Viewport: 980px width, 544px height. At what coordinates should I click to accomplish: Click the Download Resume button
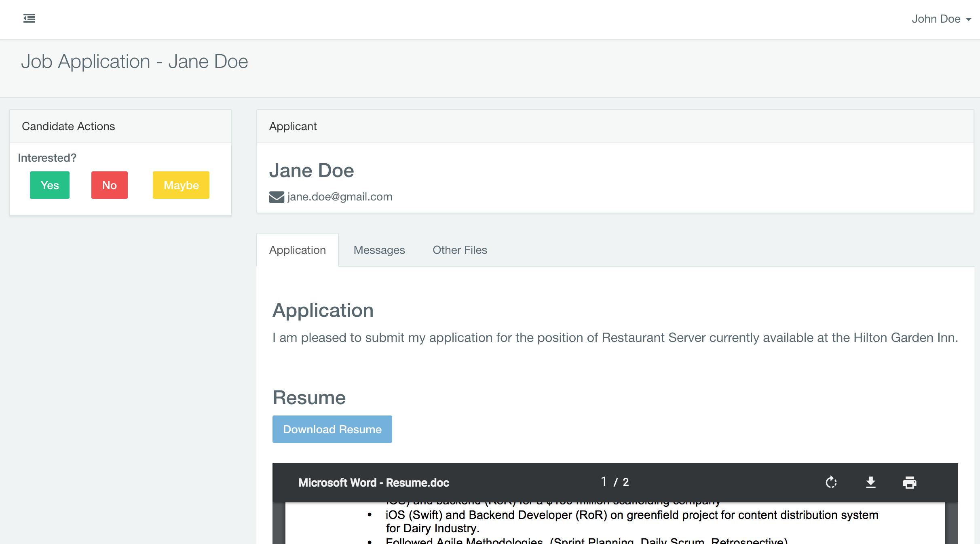tap(332, 429)
